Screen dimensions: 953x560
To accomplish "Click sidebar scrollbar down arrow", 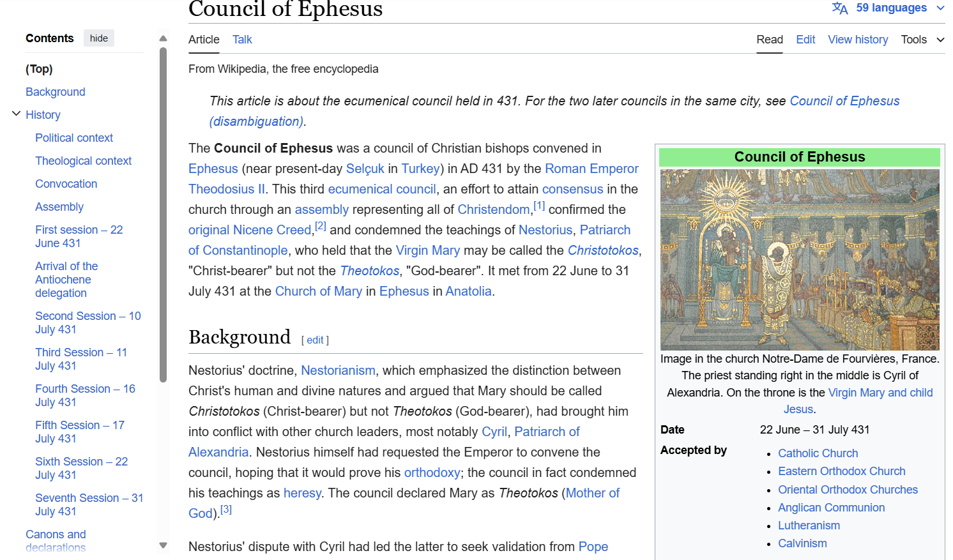I will tap(163, 545).
